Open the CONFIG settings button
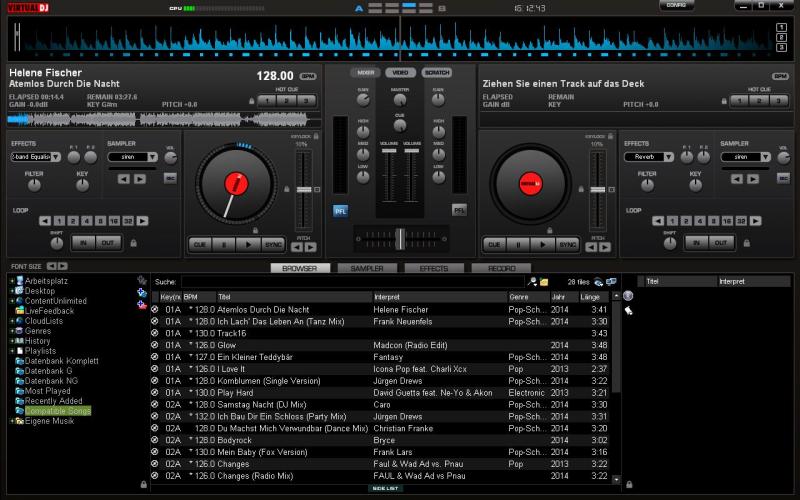800x500 pixels. 676,5
